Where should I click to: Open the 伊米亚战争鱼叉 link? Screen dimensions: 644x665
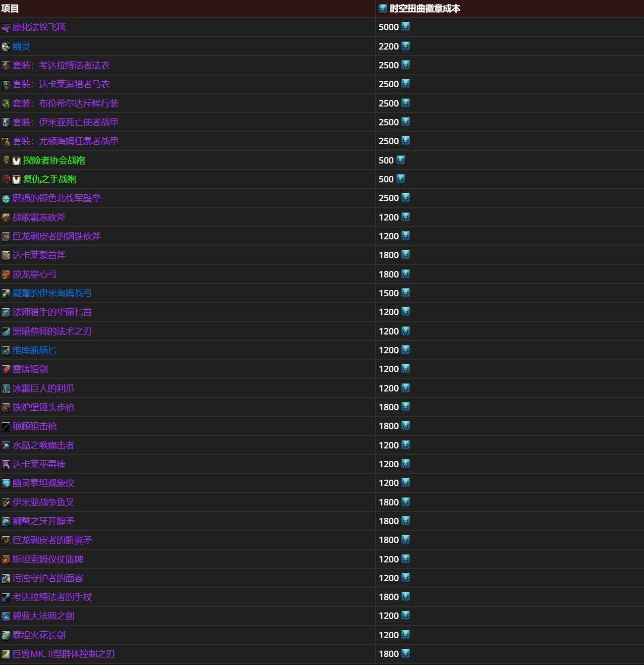[43, 502]
